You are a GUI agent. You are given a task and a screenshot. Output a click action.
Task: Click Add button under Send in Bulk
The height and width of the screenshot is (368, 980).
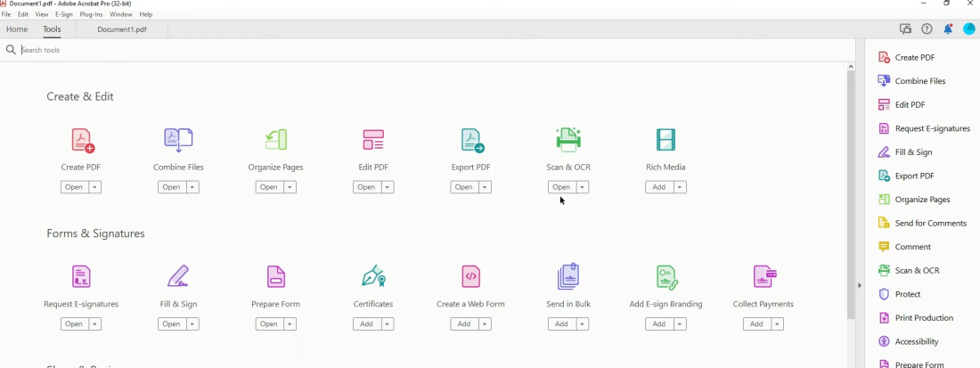pos(561,323)
